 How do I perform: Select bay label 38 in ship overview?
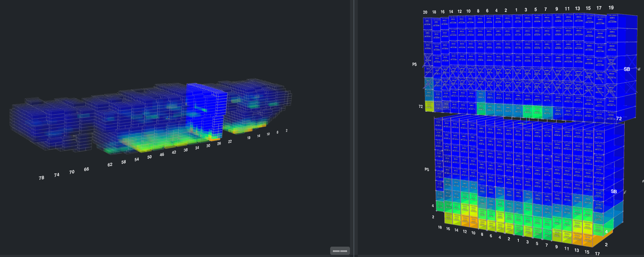(186, 150)
